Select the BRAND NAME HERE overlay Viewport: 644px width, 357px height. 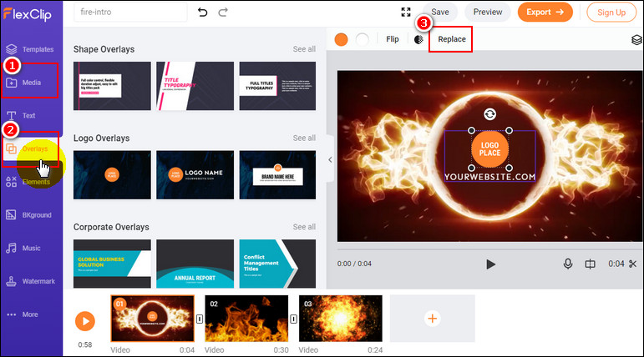(x=277, y=175)
